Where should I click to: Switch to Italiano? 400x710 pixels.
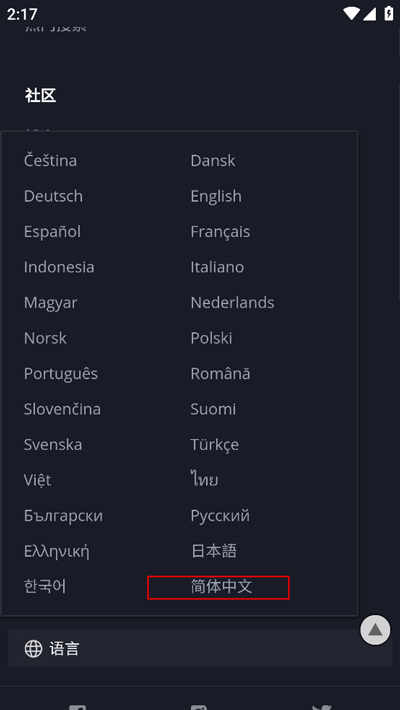[x=217, y=267]
